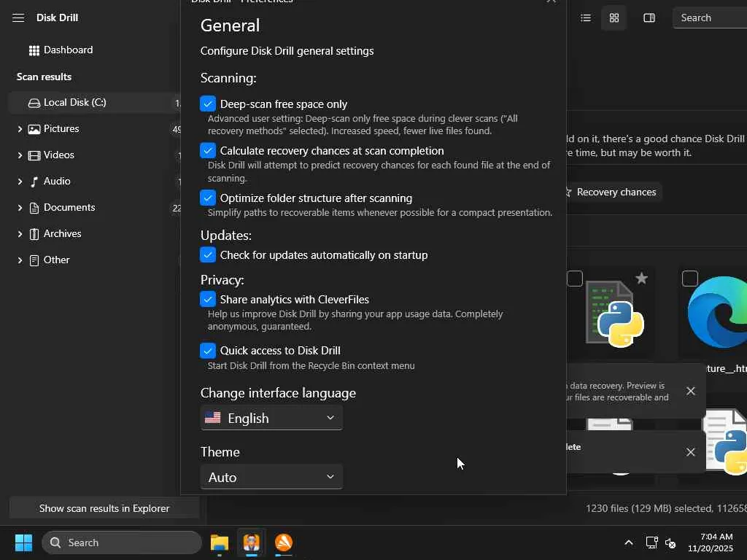Click the Dashboard grid icon

point(34,50)
